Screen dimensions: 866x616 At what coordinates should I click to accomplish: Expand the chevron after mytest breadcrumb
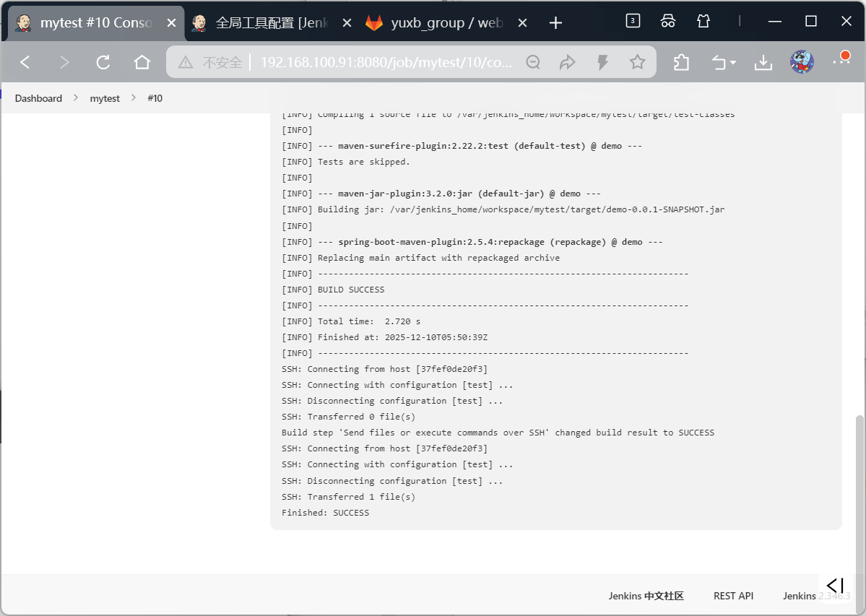pos(133,97)
